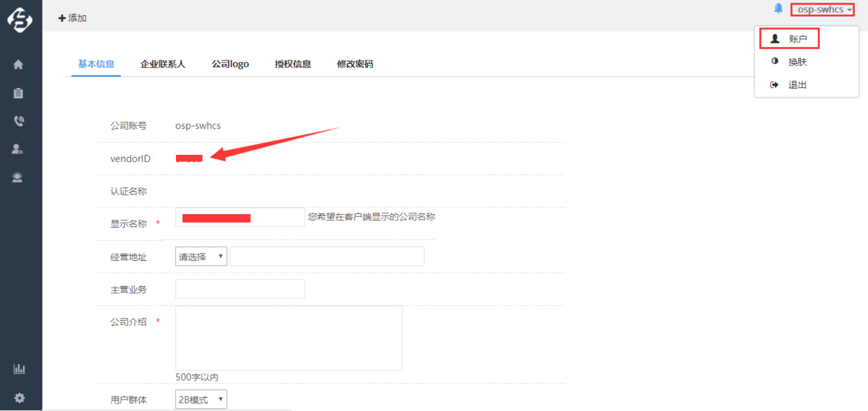Click the app logo in top-left corner

20,20
